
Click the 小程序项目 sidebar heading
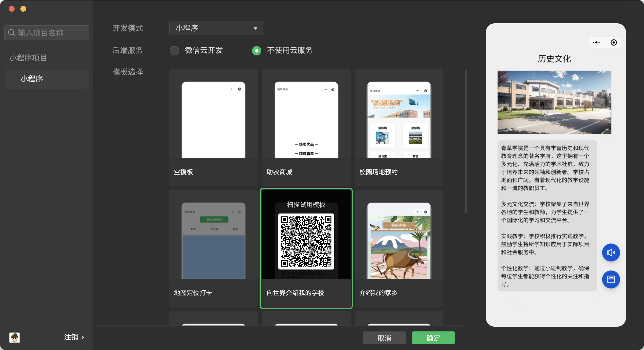click(x=28, y=58)
